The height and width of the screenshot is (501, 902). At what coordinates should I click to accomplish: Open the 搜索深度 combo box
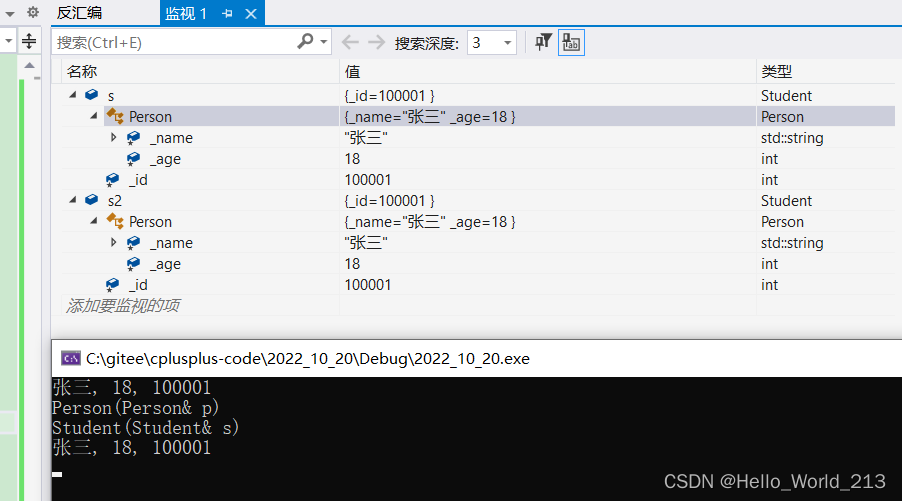pos(491,43)
